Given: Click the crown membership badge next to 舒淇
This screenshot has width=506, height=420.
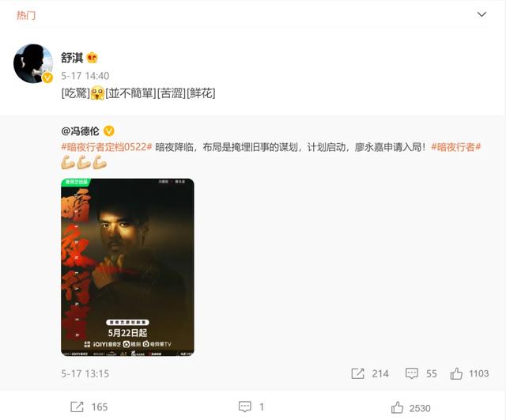Looking at the screenshot, I should click(x=93, y=58).
